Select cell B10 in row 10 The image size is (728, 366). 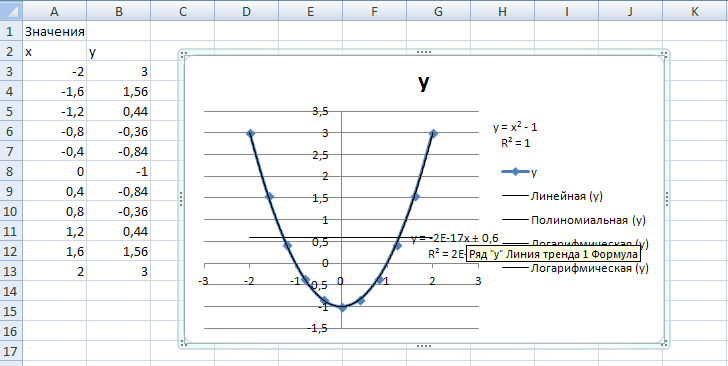click(118, 212)
